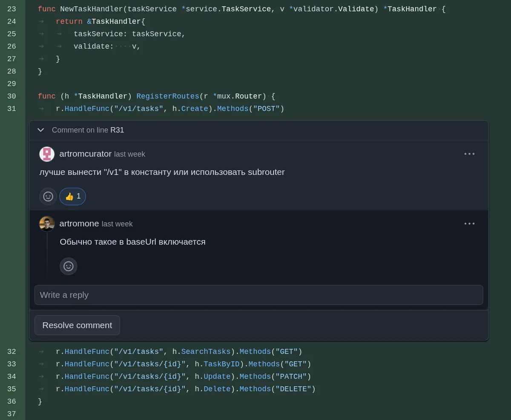Click the "taskService: taskService," line
511x420 pixels.
[129, 34]
